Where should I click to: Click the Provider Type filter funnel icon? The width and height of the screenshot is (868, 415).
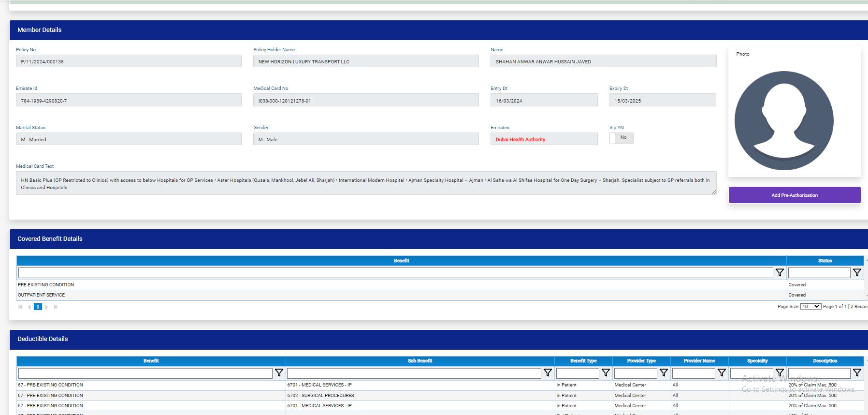(x=664, y=373)
